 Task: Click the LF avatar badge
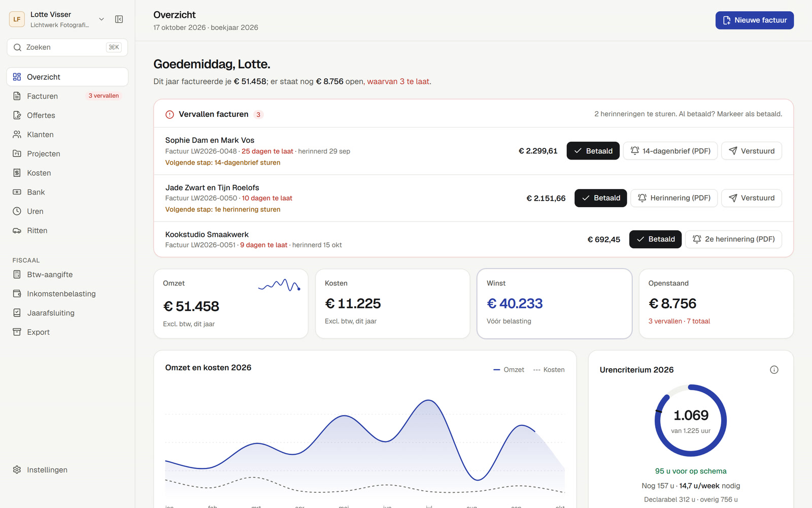click(17, 19)
